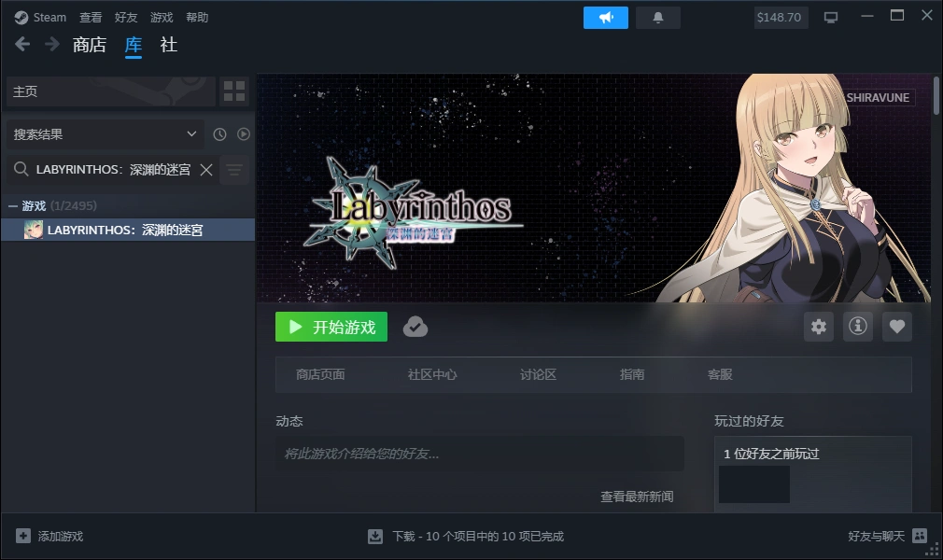Open the 商店页面 link

coord(320,374)
